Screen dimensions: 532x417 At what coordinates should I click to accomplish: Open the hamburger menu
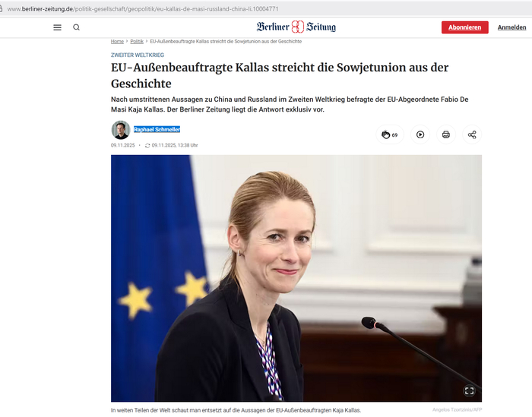pyautogui.click(x=57, y=27)
